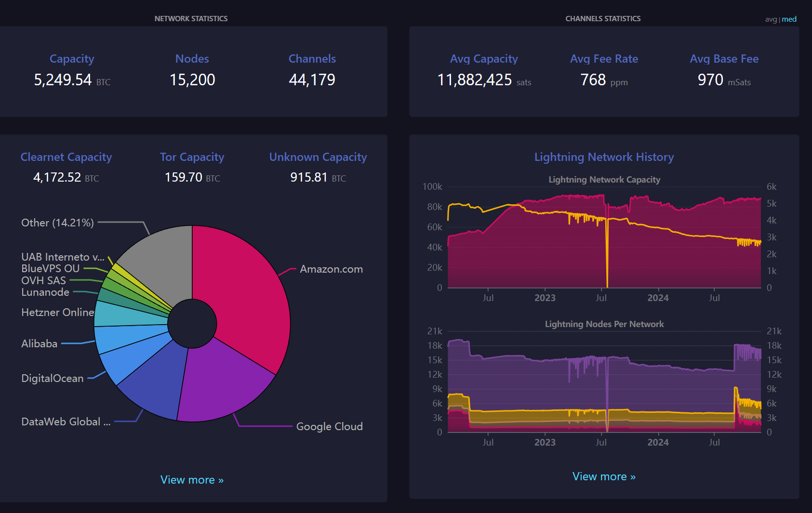
Task: Open View more below Lightning Network History charts
Action: pyautogui.click(x=604, y=476)
